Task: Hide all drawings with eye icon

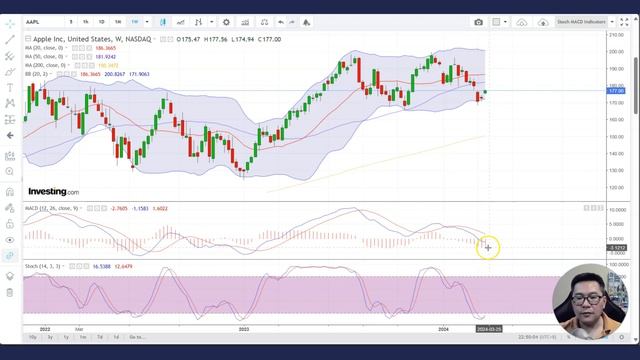Action: (x=10, y=240)
